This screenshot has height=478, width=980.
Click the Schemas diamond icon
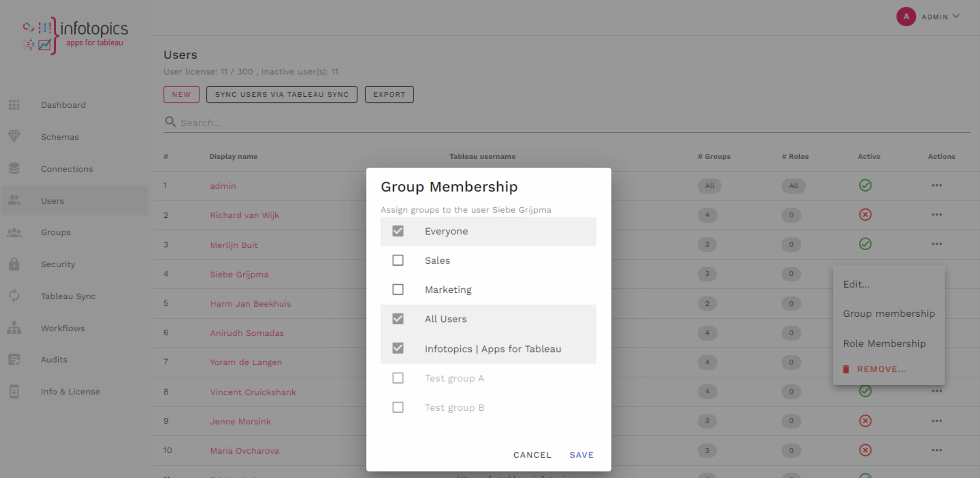(14, 136)
